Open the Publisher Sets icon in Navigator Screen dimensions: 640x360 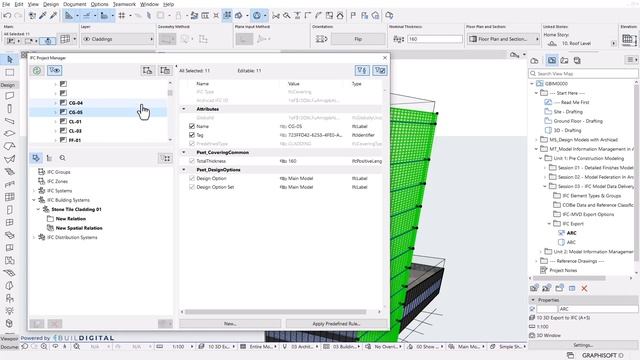click(577, 60)
